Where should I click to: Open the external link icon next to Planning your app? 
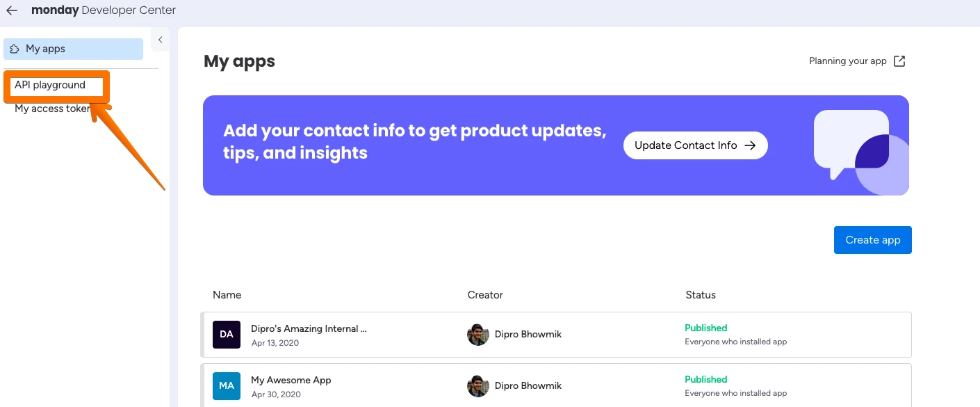point(899,61)
